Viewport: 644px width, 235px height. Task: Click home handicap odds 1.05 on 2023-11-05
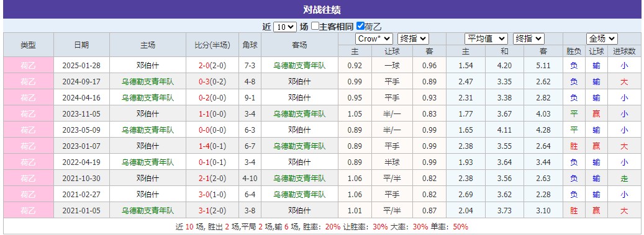pyautogui.click(x=355, y=113)
